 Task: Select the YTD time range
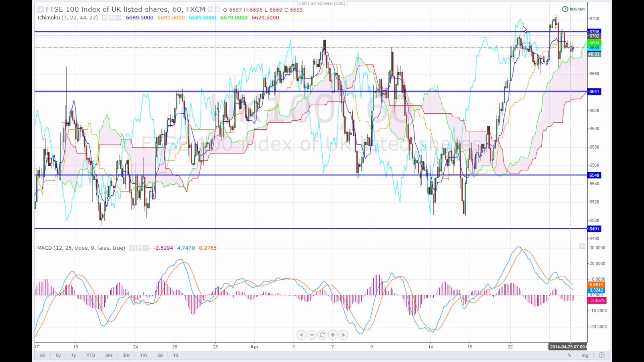(91, 355)
